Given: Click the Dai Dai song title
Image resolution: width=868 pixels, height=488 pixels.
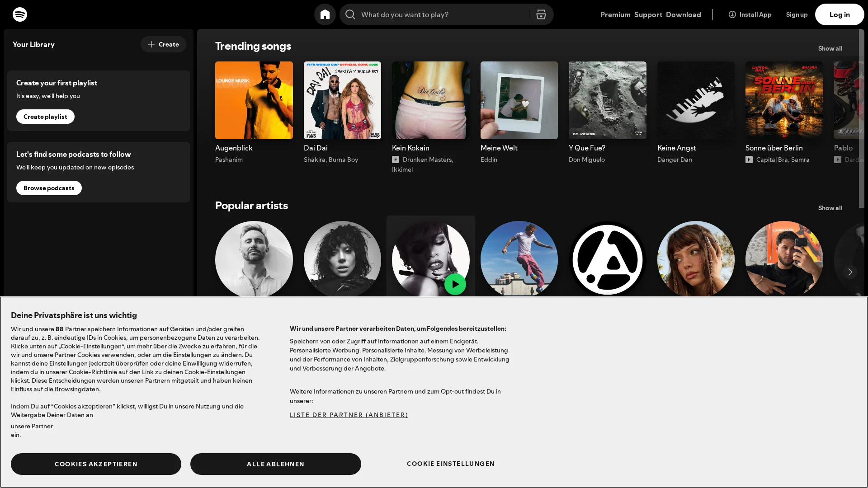Looking at the screenshot, I should pyautogui.click(x=316, y=148).
